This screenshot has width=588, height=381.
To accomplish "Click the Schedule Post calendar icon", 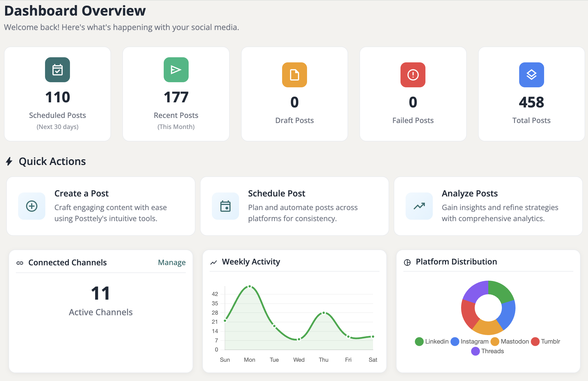I will (225, 206).
